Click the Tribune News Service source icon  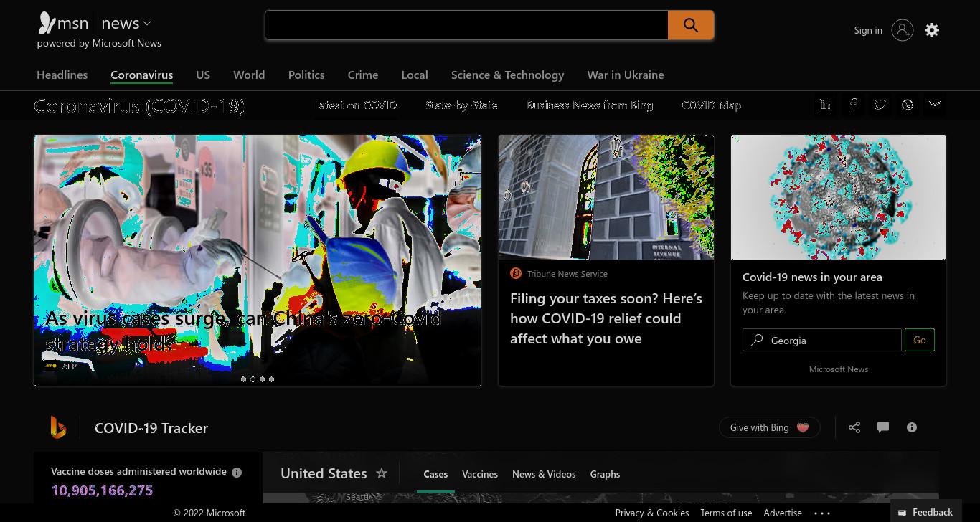pyautogui.click(x=516, y=273)
